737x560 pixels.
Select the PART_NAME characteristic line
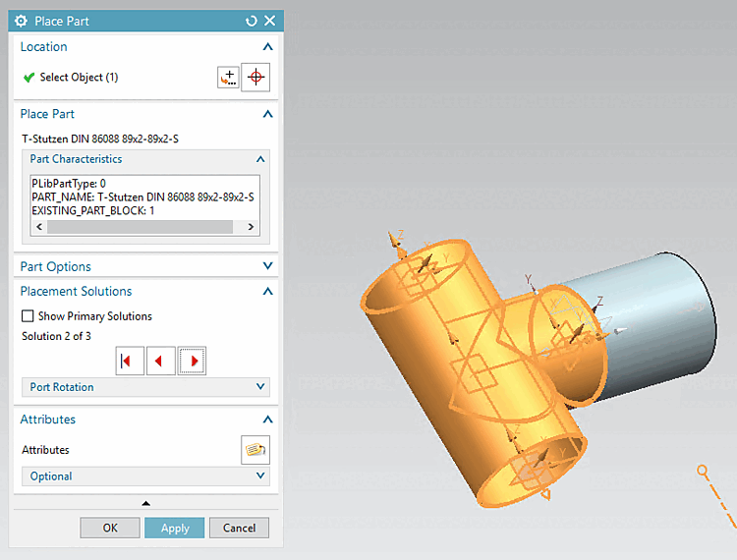pos(142,196)
